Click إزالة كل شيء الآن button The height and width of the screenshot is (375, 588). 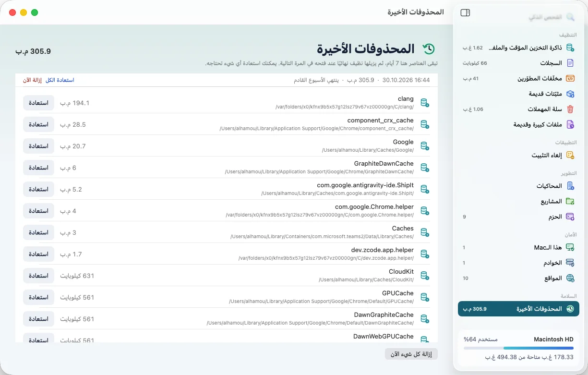tap(411, 354)
